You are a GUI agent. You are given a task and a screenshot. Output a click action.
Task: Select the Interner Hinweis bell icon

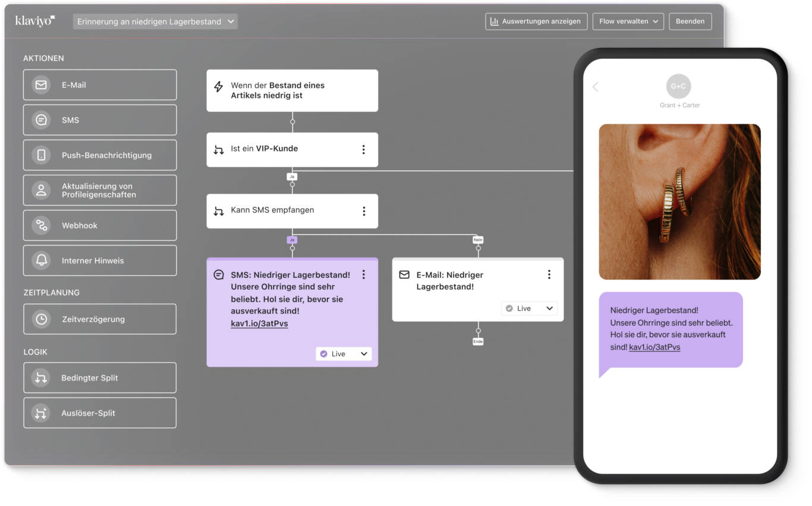(x=41, y=260)
